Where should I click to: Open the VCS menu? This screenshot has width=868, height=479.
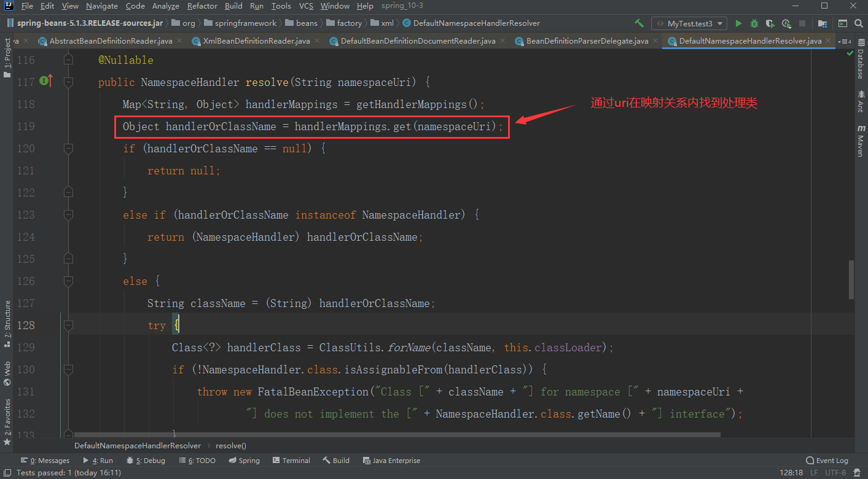(306, 6)
